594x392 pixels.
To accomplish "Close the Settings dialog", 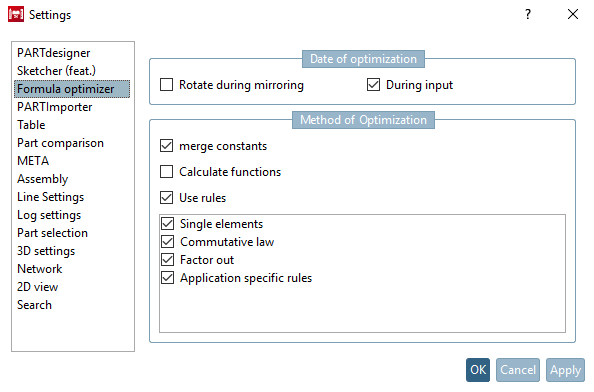I will 573,14.
